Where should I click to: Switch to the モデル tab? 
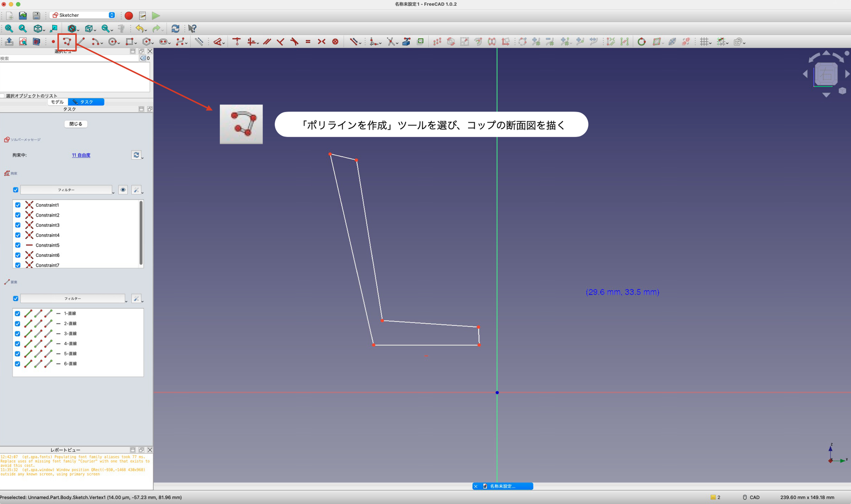point(57,102)
